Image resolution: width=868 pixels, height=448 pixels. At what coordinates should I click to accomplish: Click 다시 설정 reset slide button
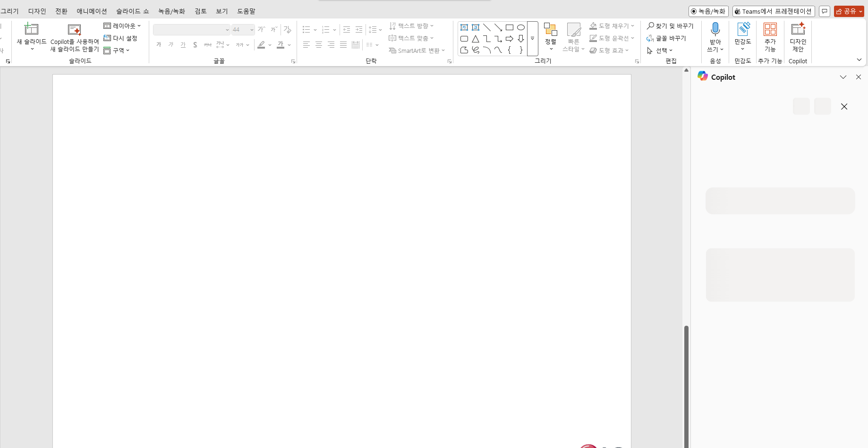pos(120,38)
